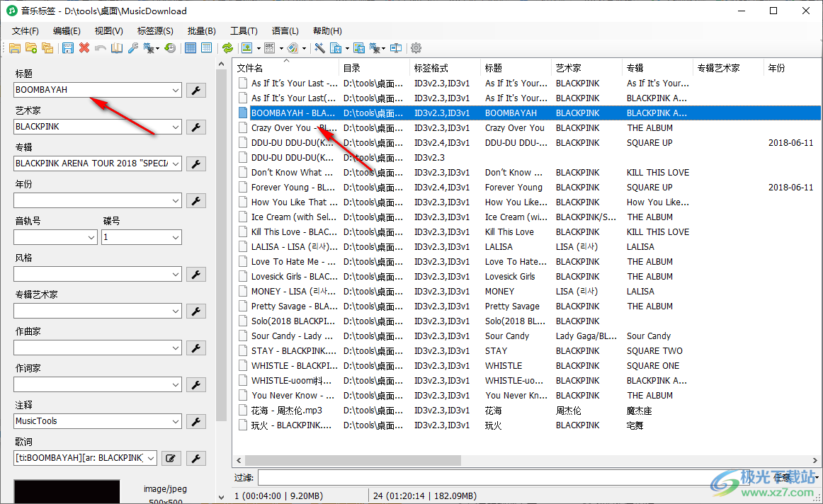The width and height of the screenshot is (823, 504).
Task: Open the 标签源(S) menu
Action: (155, 31)
